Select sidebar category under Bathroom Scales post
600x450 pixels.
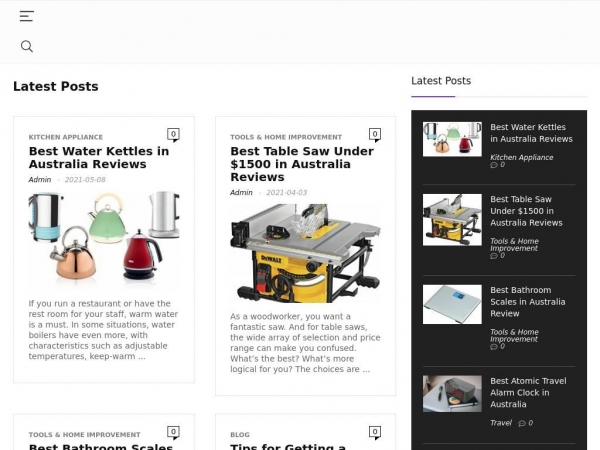pyautogui.click(x=514, y=336)
